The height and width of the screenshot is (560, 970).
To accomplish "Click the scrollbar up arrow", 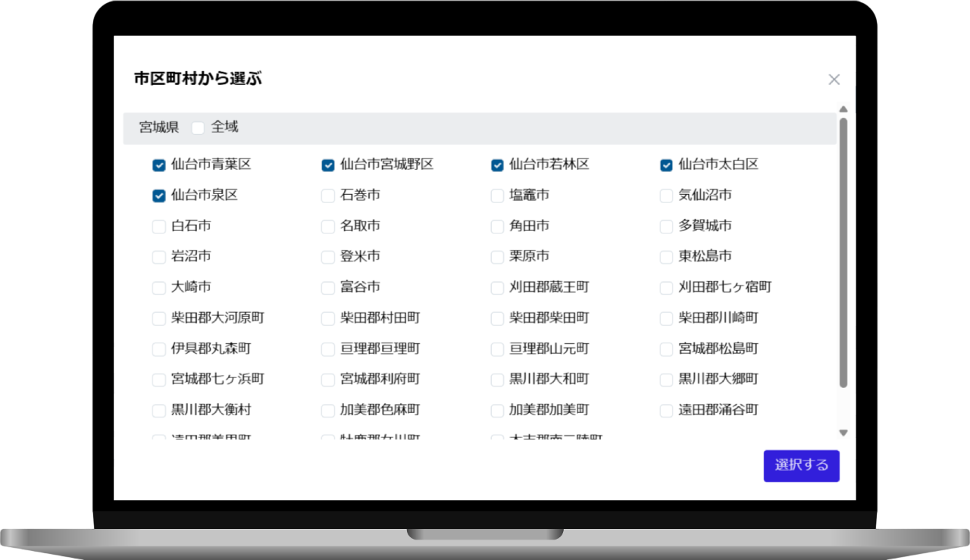I will (x=843, y=109).
